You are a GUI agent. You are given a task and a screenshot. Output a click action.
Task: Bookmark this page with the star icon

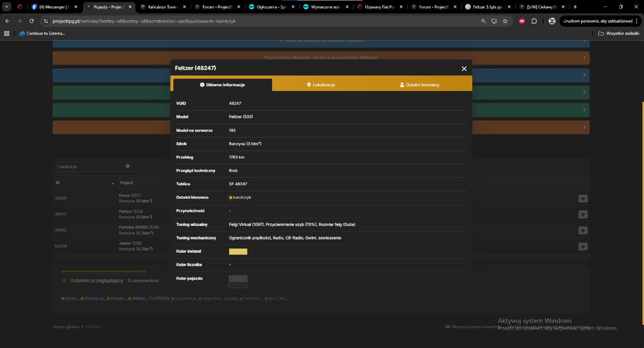pyautogui.click(x=505, y=21)
